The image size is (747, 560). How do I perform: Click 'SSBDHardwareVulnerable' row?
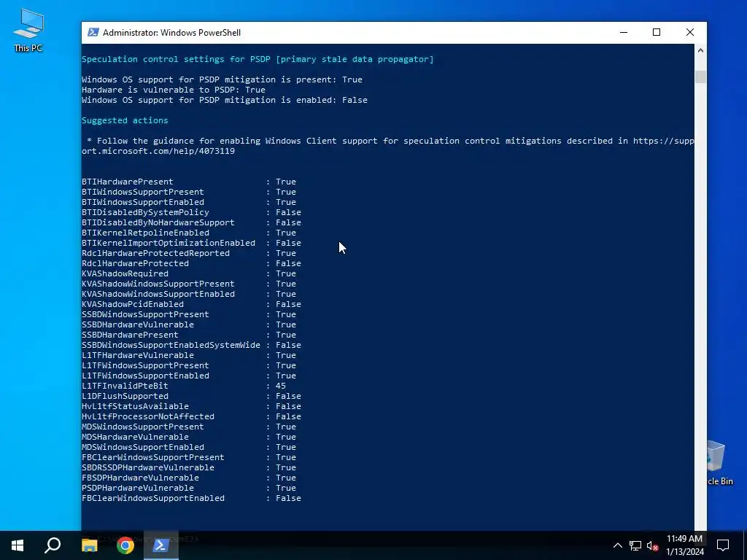click(189, 324)
